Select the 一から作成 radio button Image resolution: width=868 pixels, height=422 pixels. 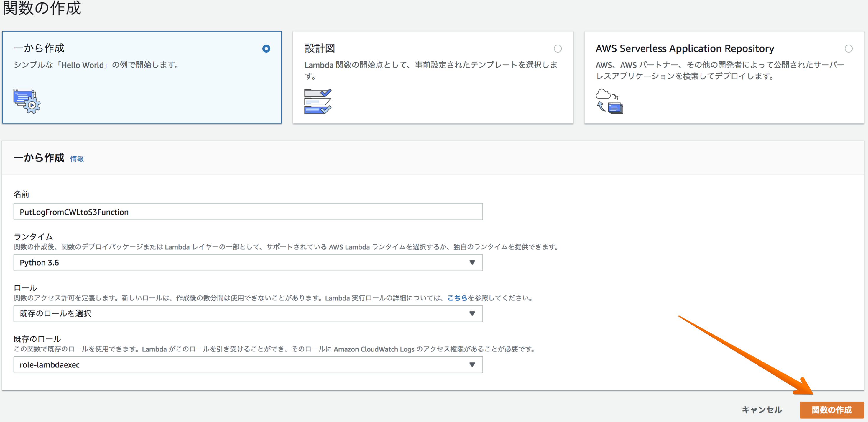(266, 49)
